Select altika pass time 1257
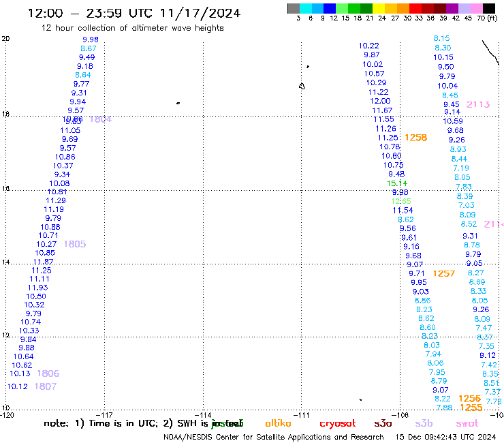This screenshot has width=504, height=443. pos(444,273)
